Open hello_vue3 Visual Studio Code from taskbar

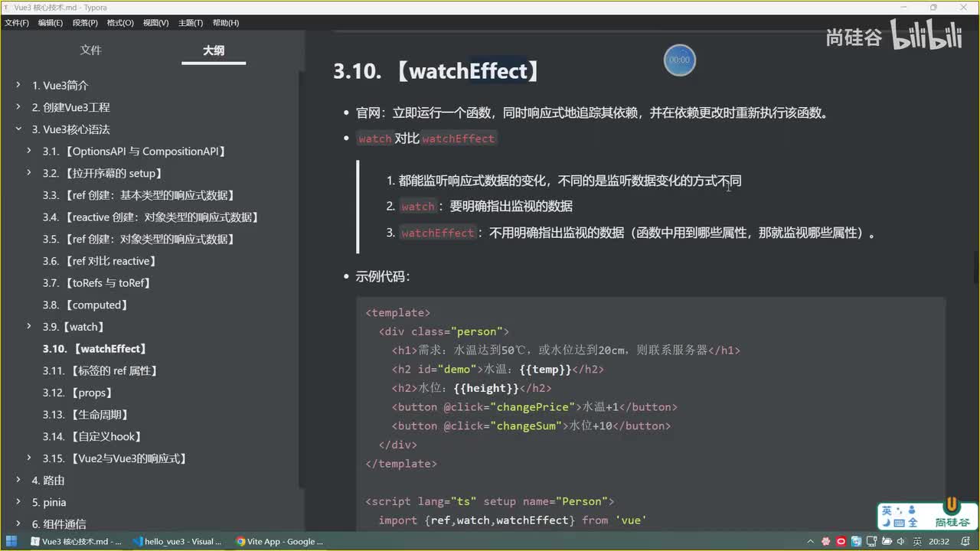(176, 541)
